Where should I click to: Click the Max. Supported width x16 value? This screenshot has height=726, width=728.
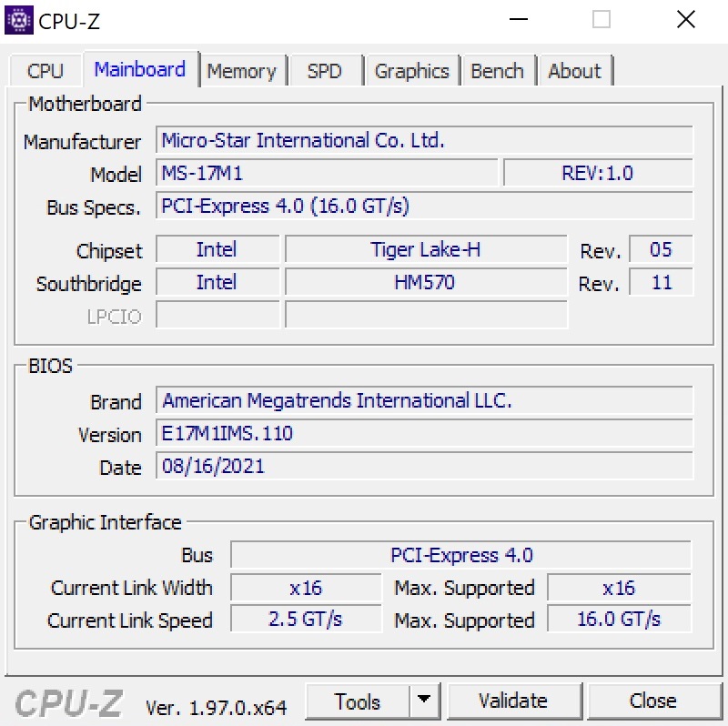pyautogui.click(x=620, y=588)
